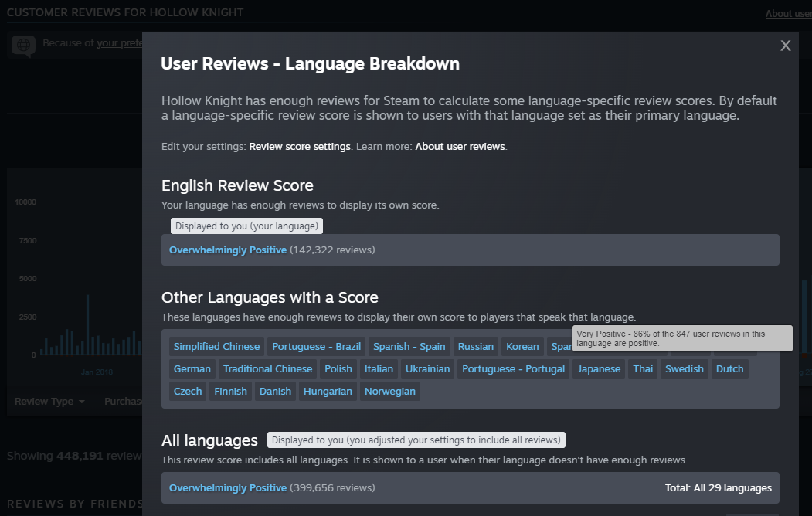The image size is (812, 516).
Task: Select Swedish language score
Action: click(684, 369)
